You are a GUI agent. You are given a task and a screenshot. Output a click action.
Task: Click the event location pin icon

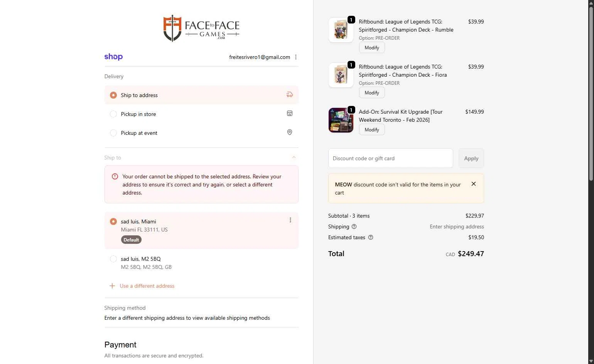290,132
